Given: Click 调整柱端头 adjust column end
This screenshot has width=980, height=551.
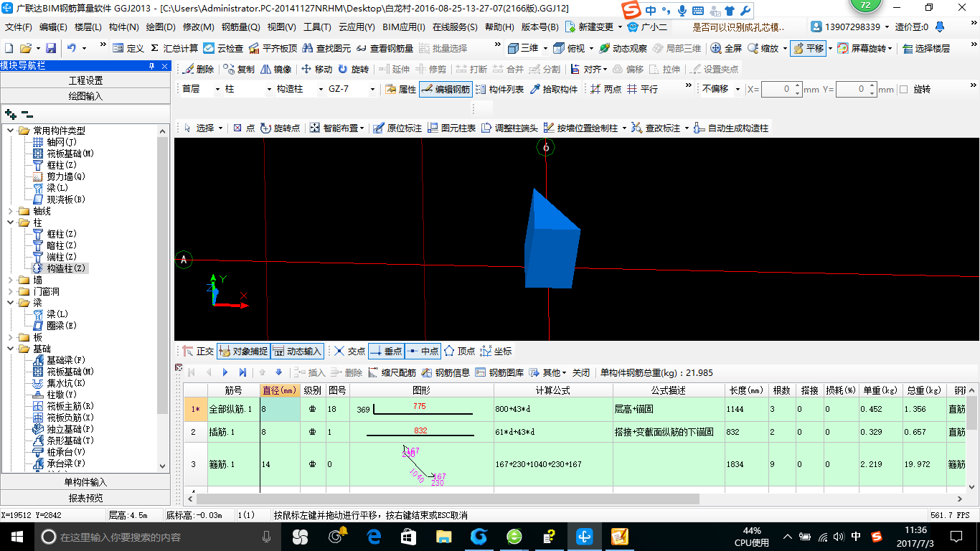Looking at the screenshot, I should click(x=509, y=128).
